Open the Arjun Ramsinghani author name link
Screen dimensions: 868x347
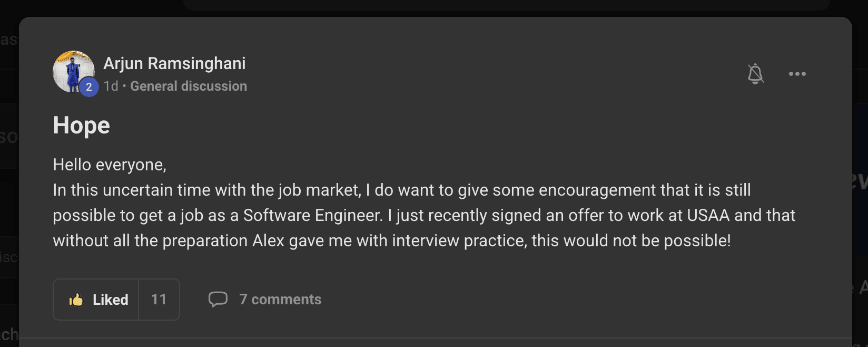pyautogui.click(x=174, y=63)
